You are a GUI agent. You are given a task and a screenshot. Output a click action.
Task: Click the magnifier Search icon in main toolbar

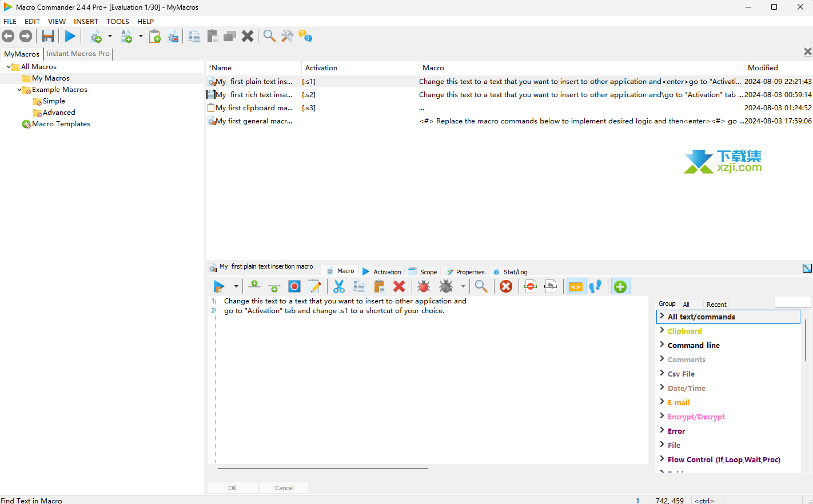tap(269, 37)
